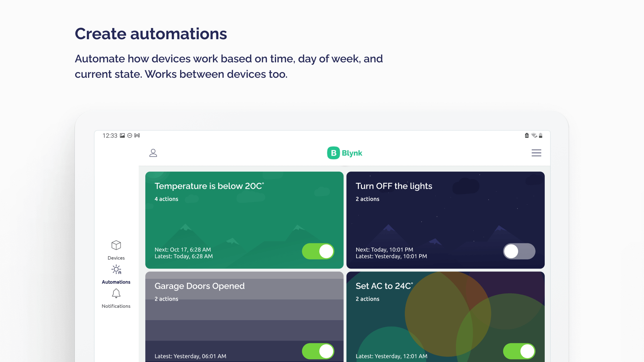Open the Set AC to 24C card
The image size is (644, 362).
(x=445, y=317)
